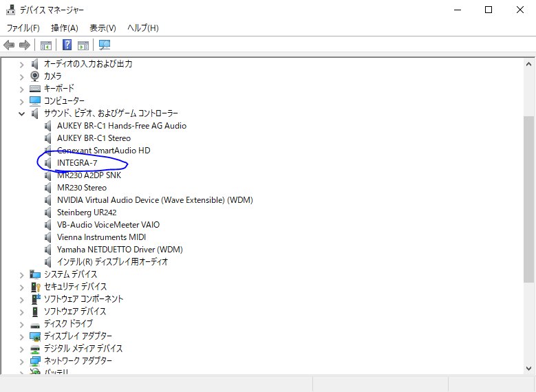Click the icon beside ソフトウェア デバイス
This screenshot has width=536, height=392.
tap(35, 312)
